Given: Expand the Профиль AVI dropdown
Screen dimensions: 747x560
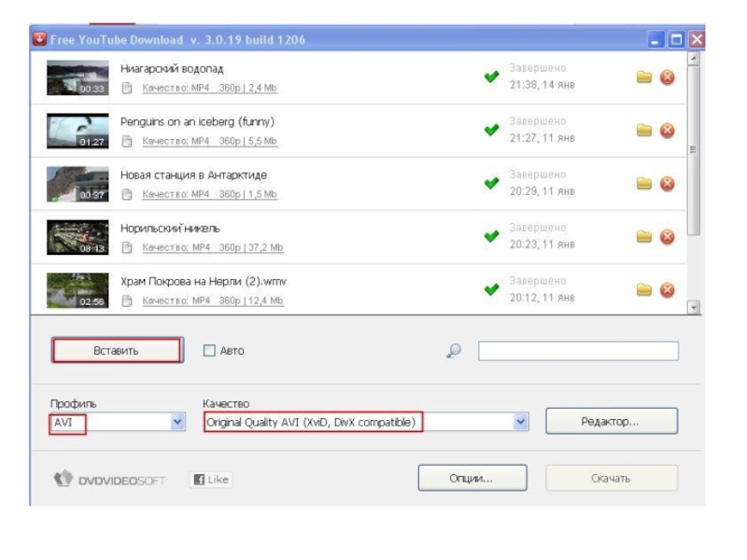Looking at the screenshot, I should (x=177, y=422).
